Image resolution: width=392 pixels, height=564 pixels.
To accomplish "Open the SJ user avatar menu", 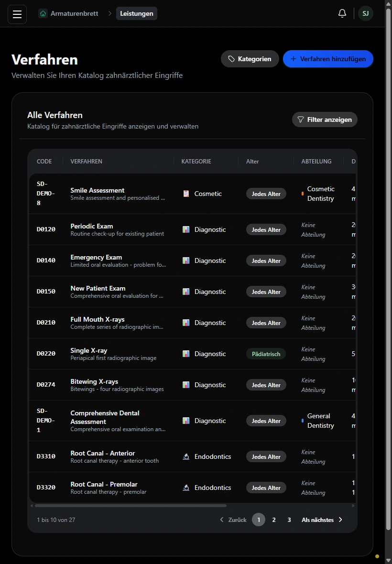I will (365, 14).
